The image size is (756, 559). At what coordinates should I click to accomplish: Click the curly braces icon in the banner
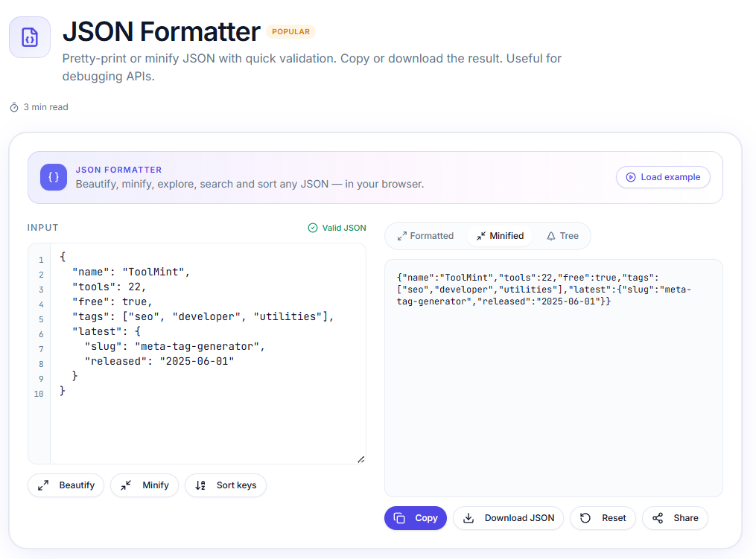(x=54, y=177)
